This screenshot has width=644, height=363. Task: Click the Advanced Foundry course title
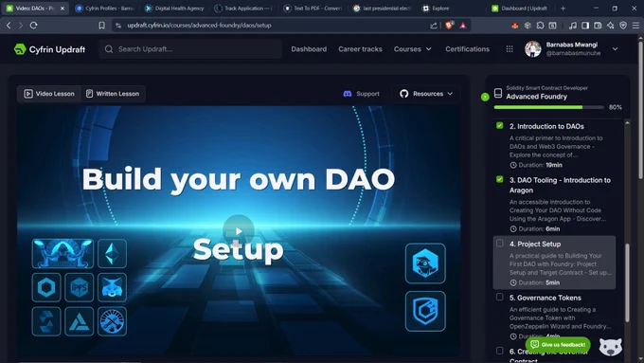pos(536,97)
